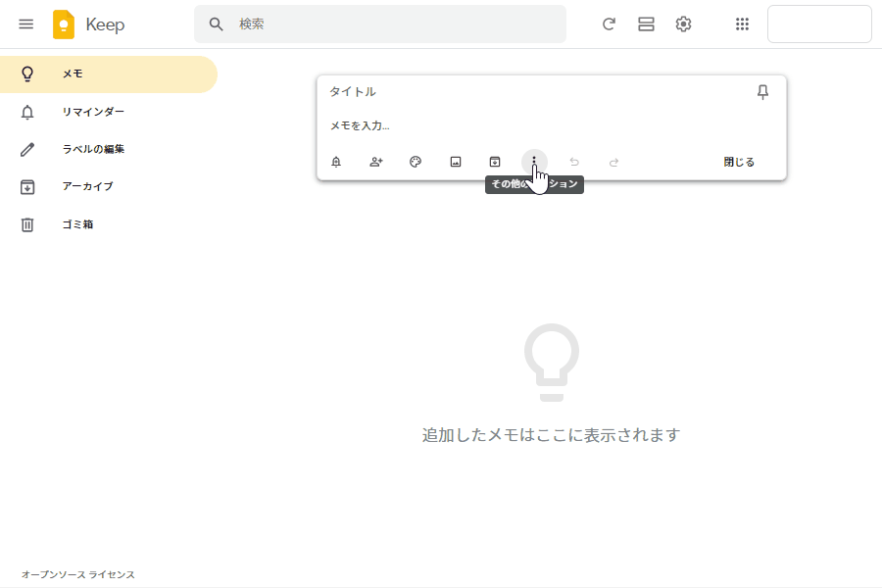Archive the note from the toolbar

pyautogui.click(x=495, y=162)
